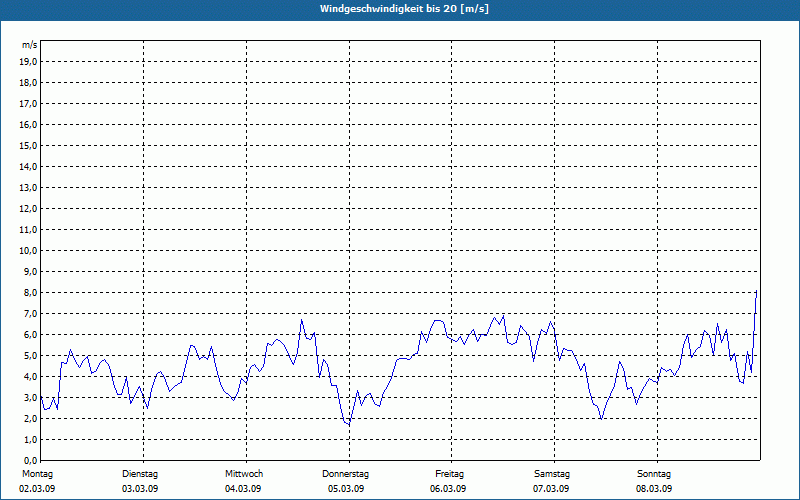This screenshot has width=800, height=500.
Task: Click the Sonntag day label
Action: [x=654, y=474]
